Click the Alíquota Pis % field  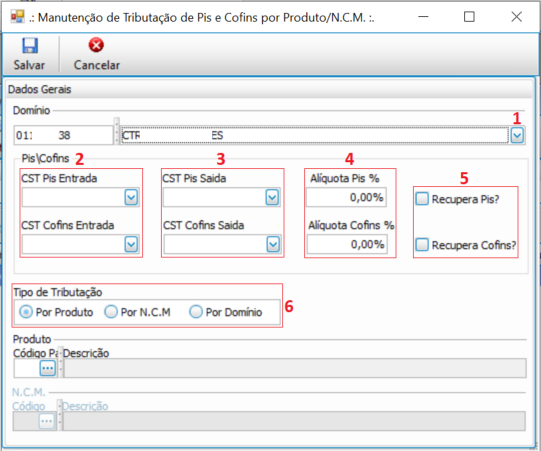[x=346, y=197]
